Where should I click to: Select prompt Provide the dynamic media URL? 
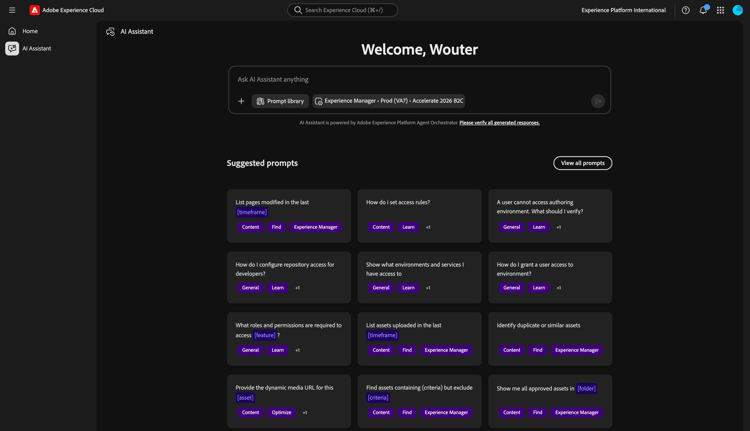(289, 401)
